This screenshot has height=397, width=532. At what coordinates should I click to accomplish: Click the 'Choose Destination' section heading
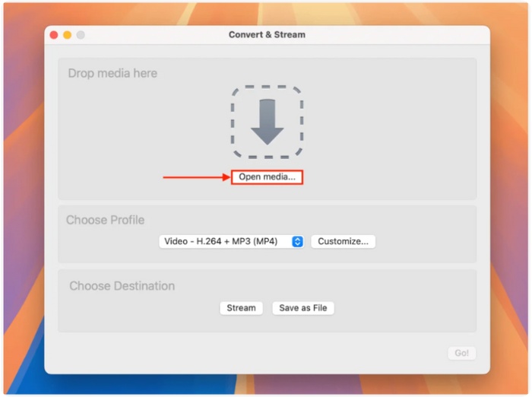pyautogui.click(x=122, y=287)
